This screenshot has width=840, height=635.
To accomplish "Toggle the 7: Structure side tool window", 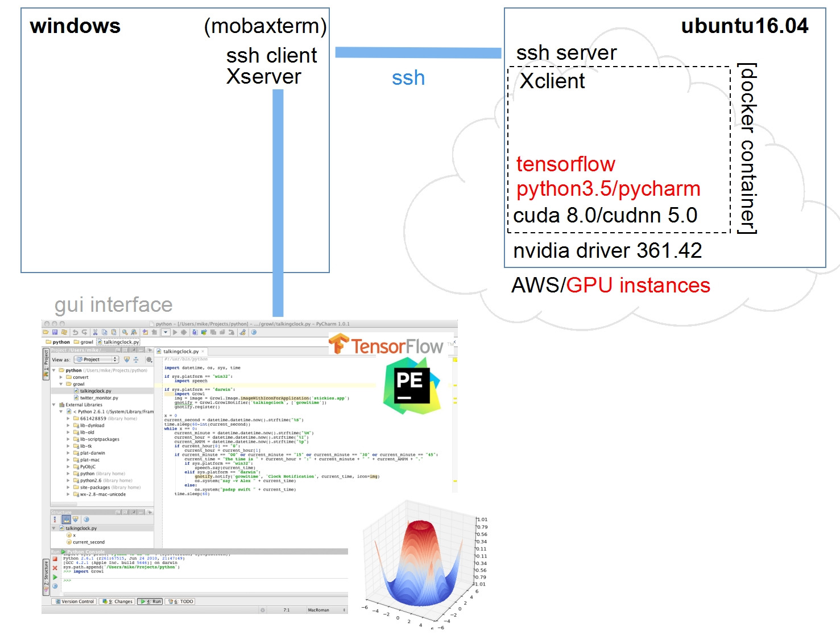I will (46, 577).
